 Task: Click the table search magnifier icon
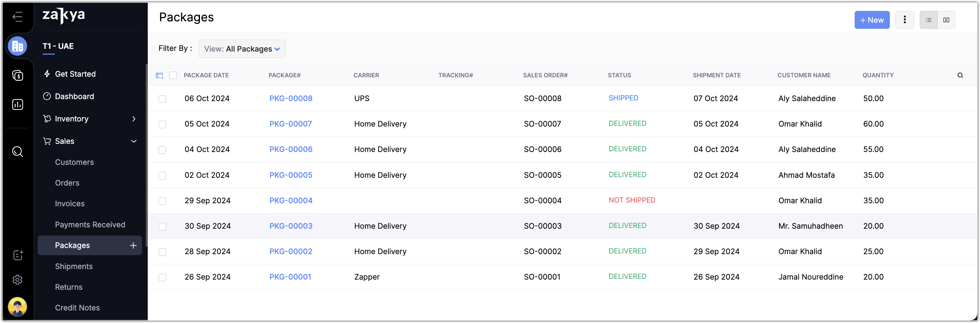(960, 75)
